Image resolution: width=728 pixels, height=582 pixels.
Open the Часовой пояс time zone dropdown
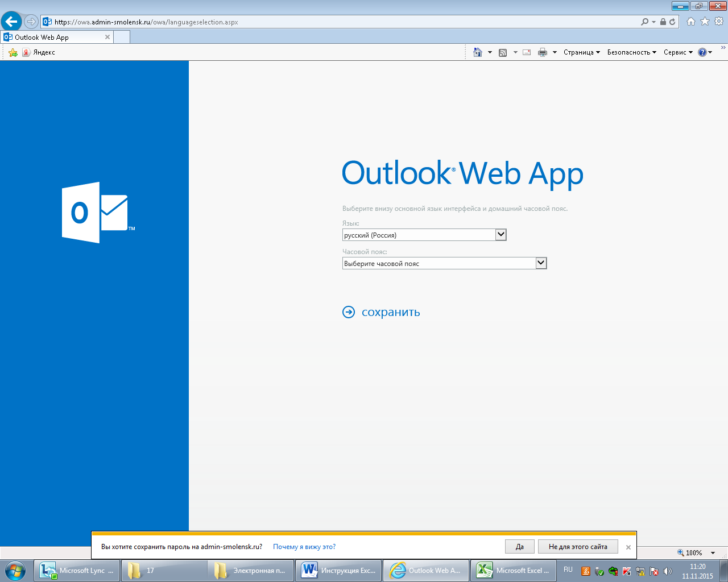pyautogui.click(x=444, y=263)
